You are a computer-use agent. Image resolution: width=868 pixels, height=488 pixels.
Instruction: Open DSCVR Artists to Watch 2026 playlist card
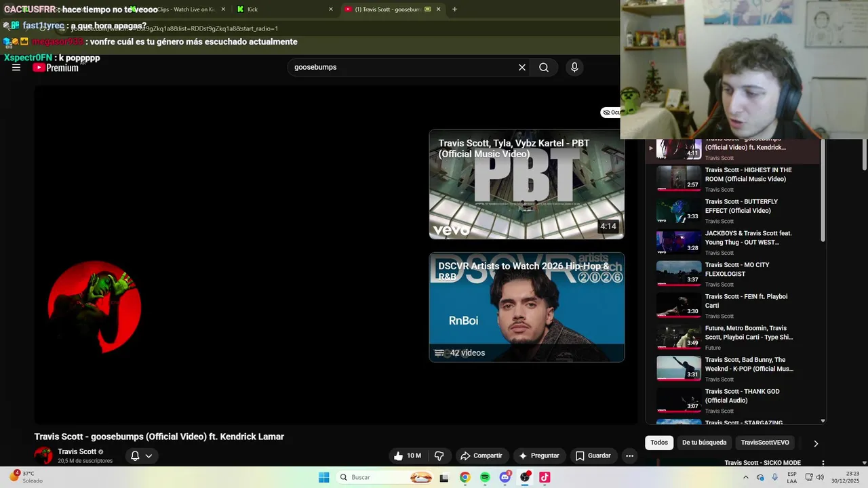click(527, 307)
